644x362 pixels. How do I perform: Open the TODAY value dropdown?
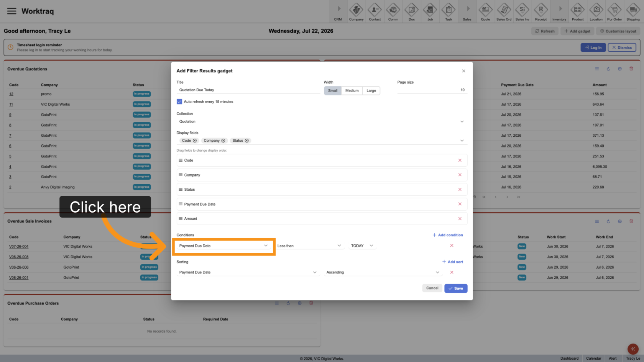[362, 246]
